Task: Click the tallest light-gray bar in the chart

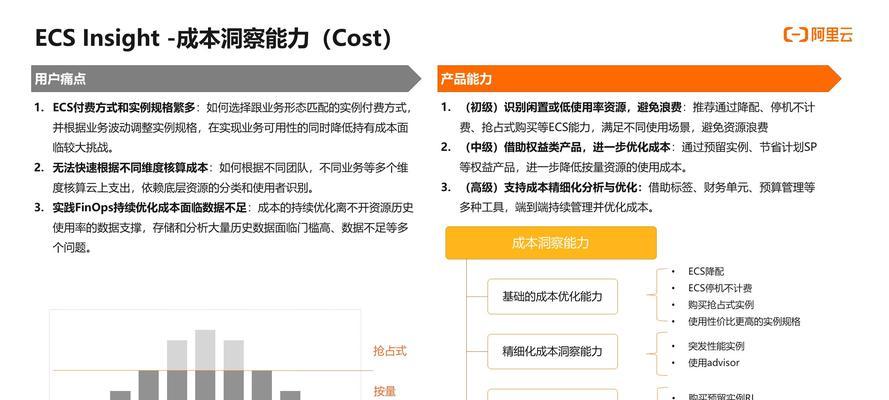Action: click(x=205, y=350)
